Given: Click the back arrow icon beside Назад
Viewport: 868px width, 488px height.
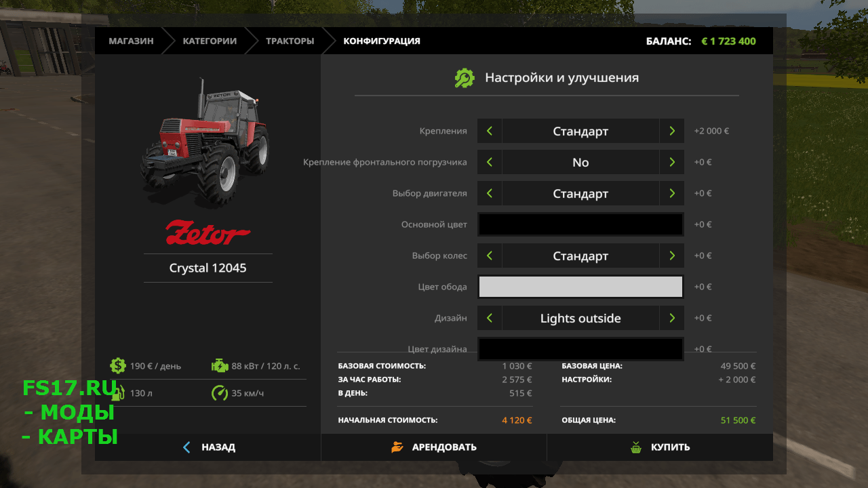Looking at the screenshot, I should click(187, 447).
